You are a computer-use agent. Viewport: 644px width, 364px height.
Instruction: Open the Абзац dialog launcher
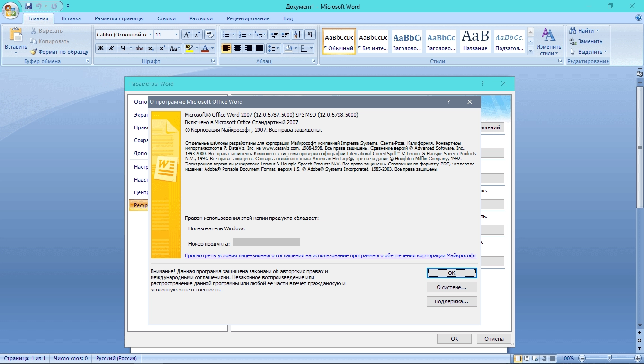[313, 61]
